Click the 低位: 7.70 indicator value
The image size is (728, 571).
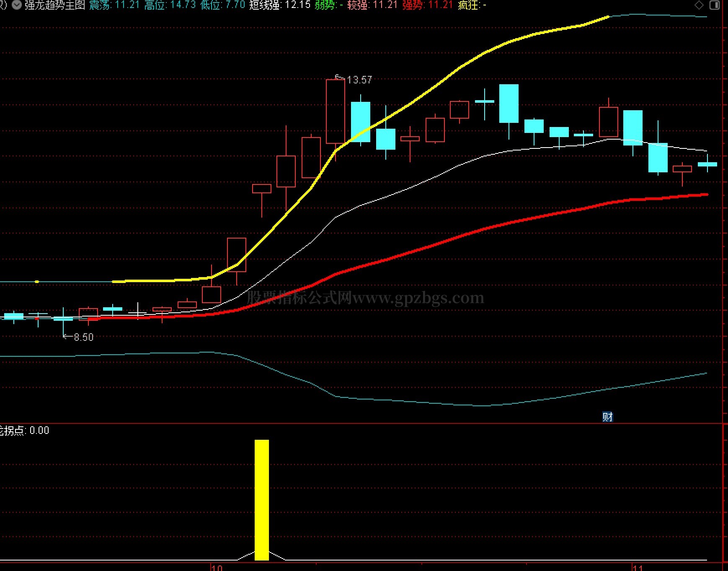(x=222, y=5)
